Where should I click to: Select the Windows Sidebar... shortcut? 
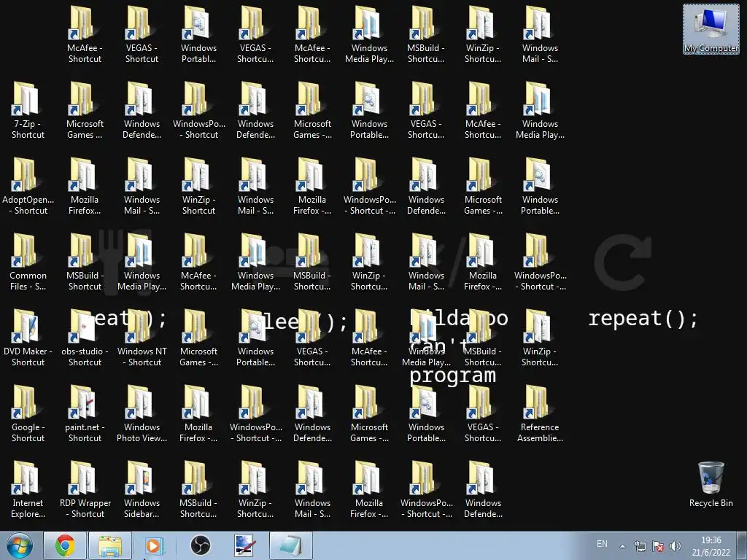pyautogui.click(x=142, y=489)
